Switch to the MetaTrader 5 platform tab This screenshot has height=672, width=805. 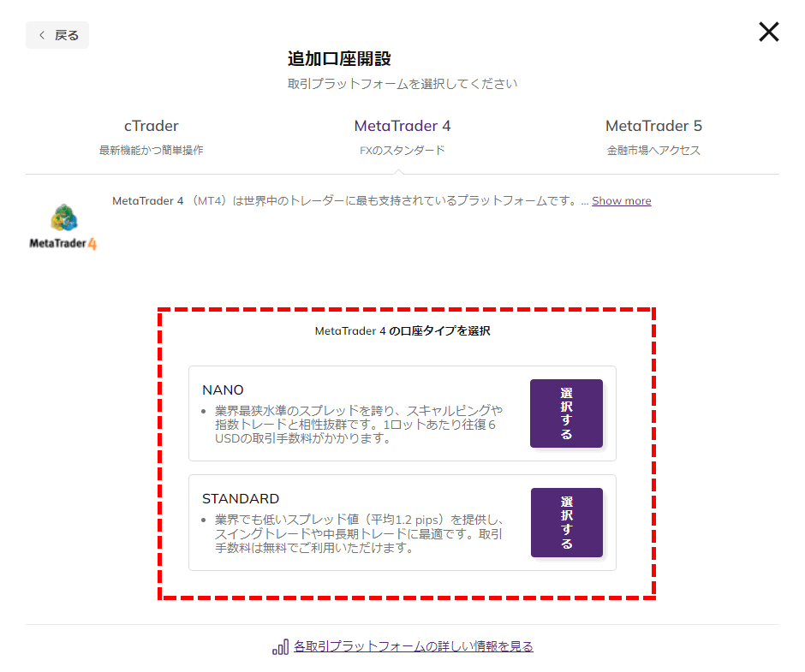pos(653,137)
